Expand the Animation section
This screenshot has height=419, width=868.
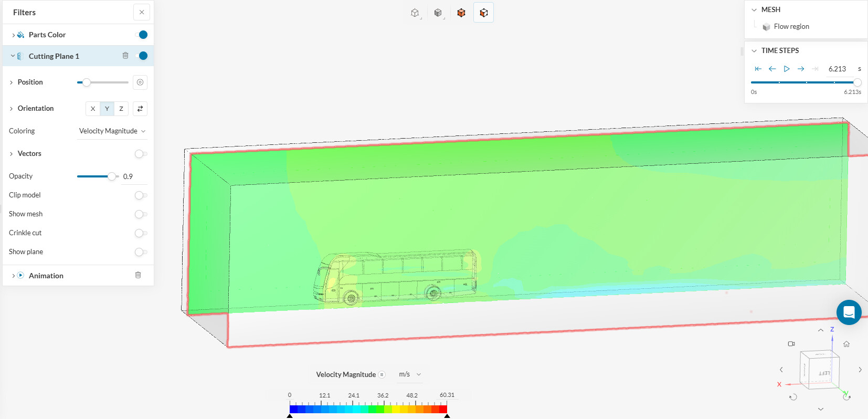click(13, 276)
